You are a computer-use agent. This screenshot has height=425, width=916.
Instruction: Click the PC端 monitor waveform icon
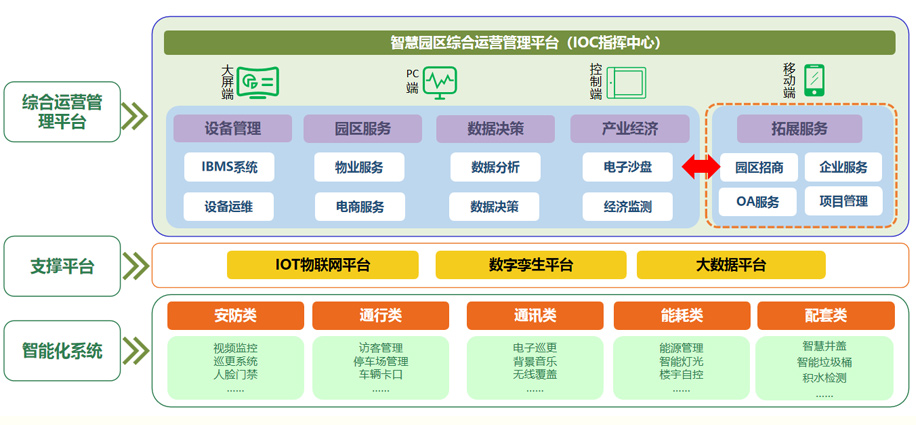439,82
